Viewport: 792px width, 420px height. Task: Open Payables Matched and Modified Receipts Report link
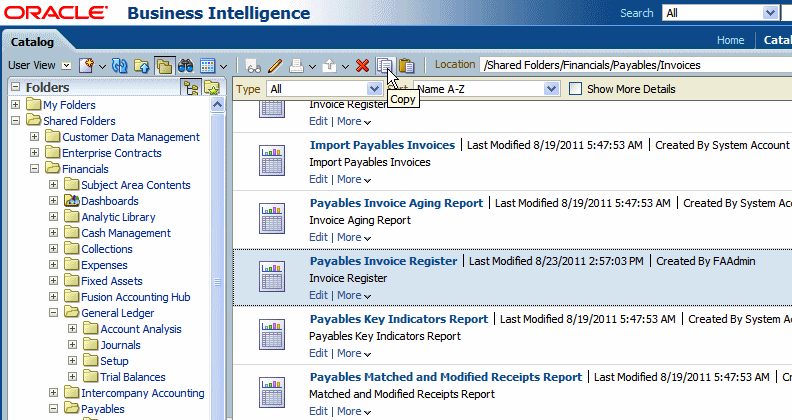pyautogui.click(x=446, y=377)
